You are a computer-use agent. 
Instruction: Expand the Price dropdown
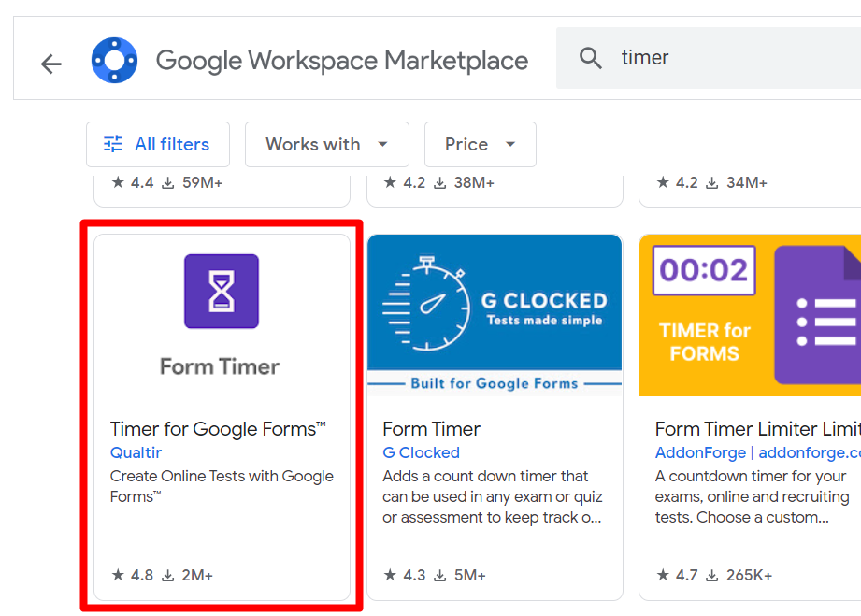(480, 144)
